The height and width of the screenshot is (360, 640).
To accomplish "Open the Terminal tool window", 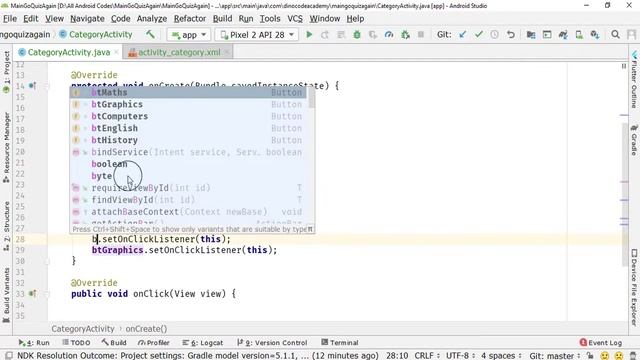I will click(x=340, y=343).
